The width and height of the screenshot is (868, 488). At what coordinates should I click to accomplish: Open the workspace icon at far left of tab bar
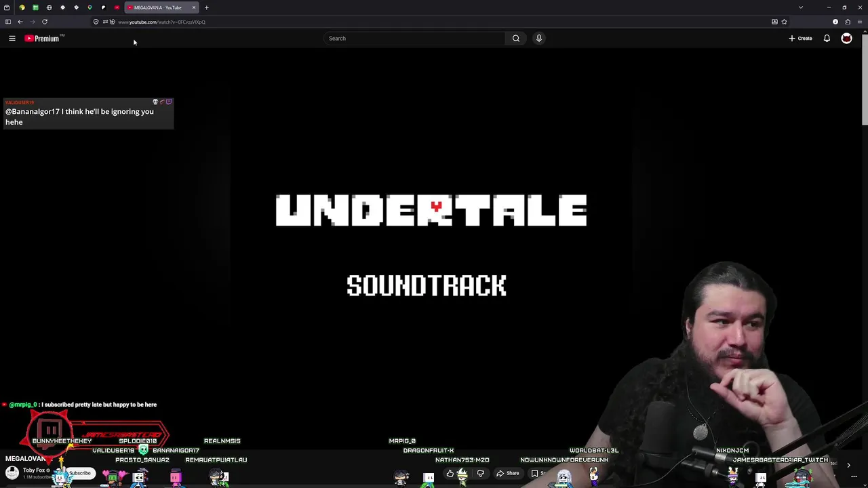[7, 7]
